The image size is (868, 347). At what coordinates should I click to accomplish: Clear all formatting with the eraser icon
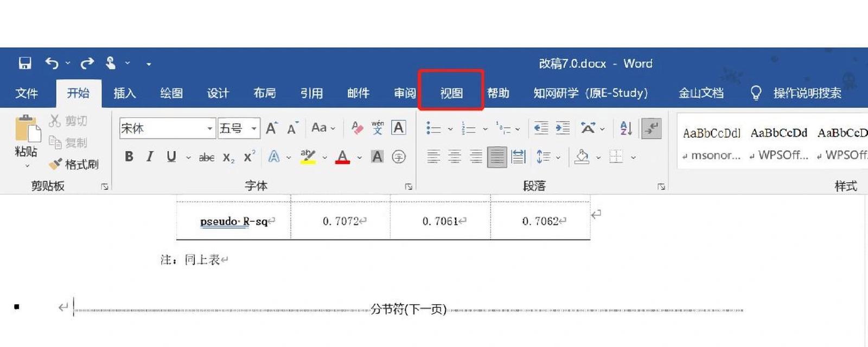[357, 128]
